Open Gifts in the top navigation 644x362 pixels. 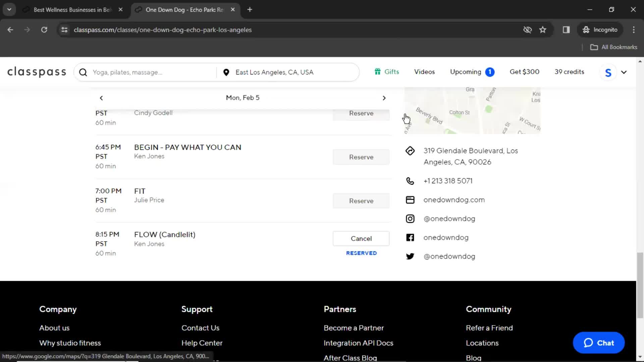click(387, 72)
